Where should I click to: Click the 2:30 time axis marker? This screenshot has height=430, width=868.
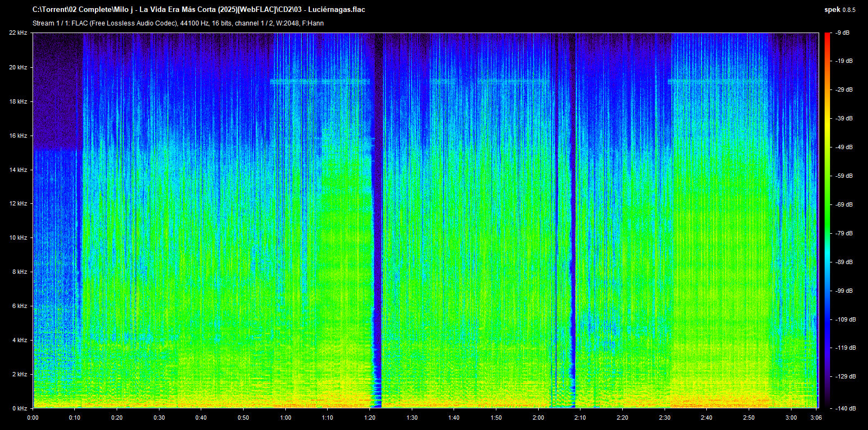665,418
